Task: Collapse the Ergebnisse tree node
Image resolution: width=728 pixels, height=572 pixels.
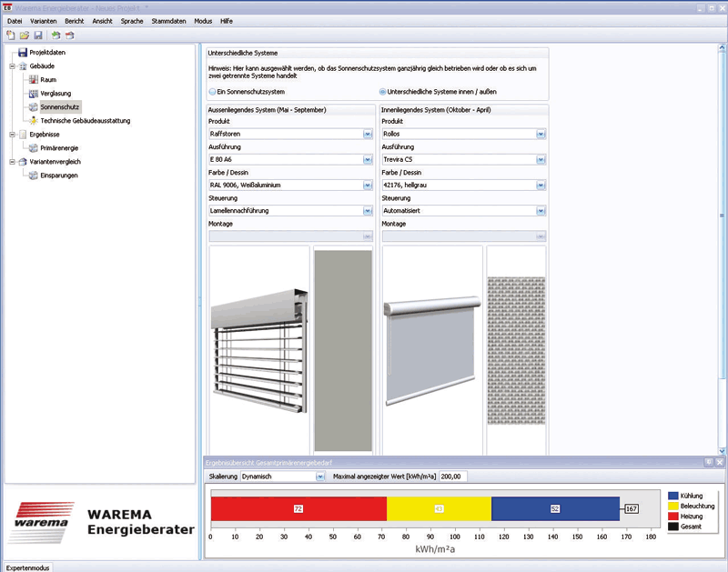Action: 13,135
